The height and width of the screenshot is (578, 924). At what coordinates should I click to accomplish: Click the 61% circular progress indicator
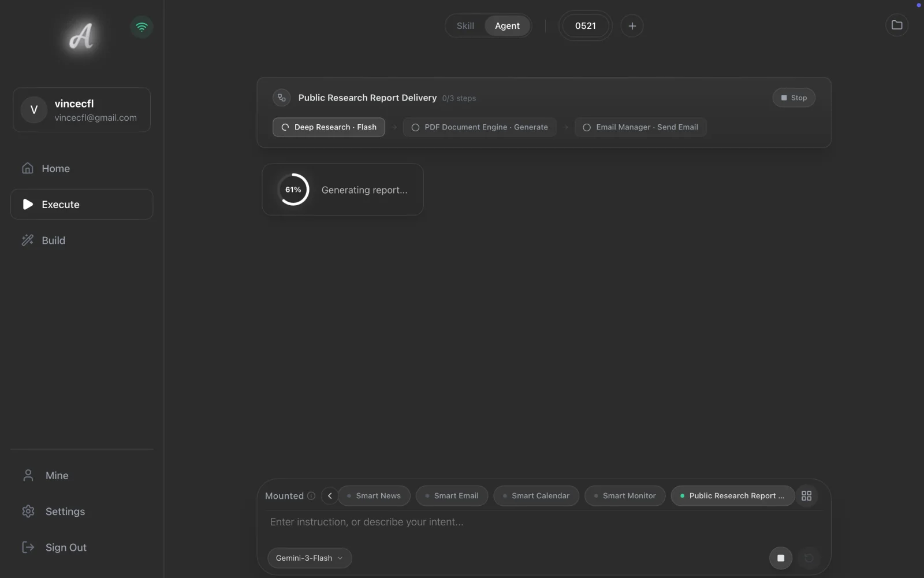point(293,190)
